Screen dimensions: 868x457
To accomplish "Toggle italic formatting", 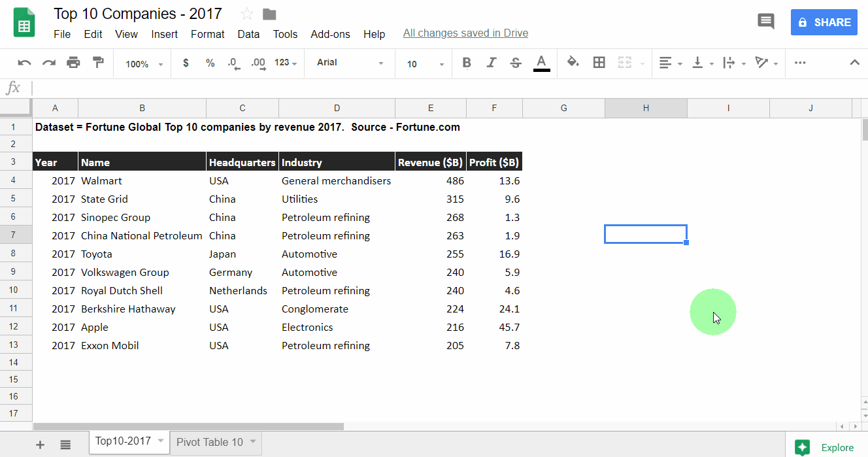I will pyautogui.click(x=492, y=63).
